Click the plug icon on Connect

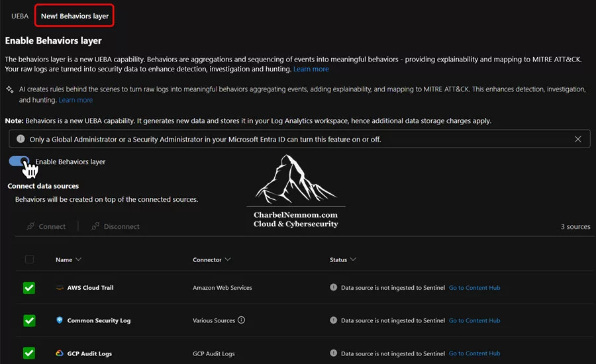point(30,226)
